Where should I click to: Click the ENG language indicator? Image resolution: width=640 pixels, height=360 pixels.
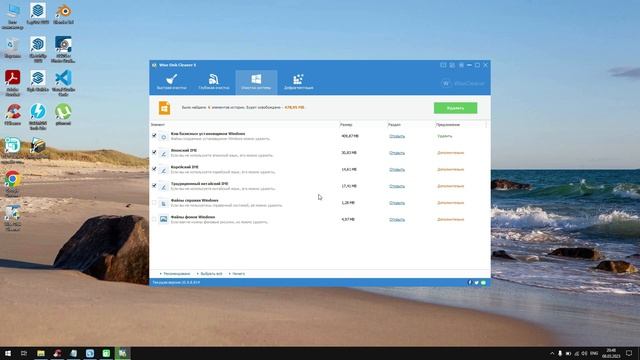pos(594,353)
